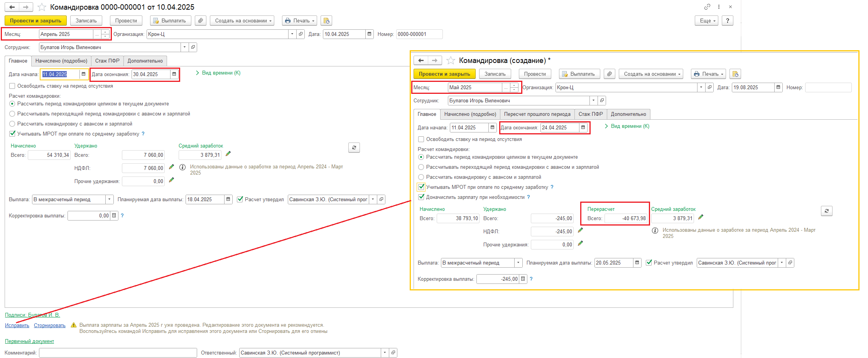Click the refresh recalculation icon in left document
The image size is (868, 358).
[x=354, y=148]
